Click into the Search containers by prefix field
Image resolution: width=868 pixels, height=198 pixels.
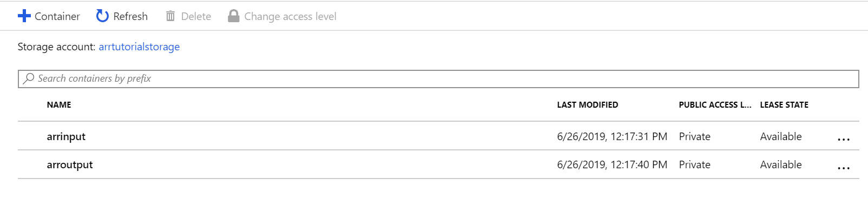pos(438,78)
